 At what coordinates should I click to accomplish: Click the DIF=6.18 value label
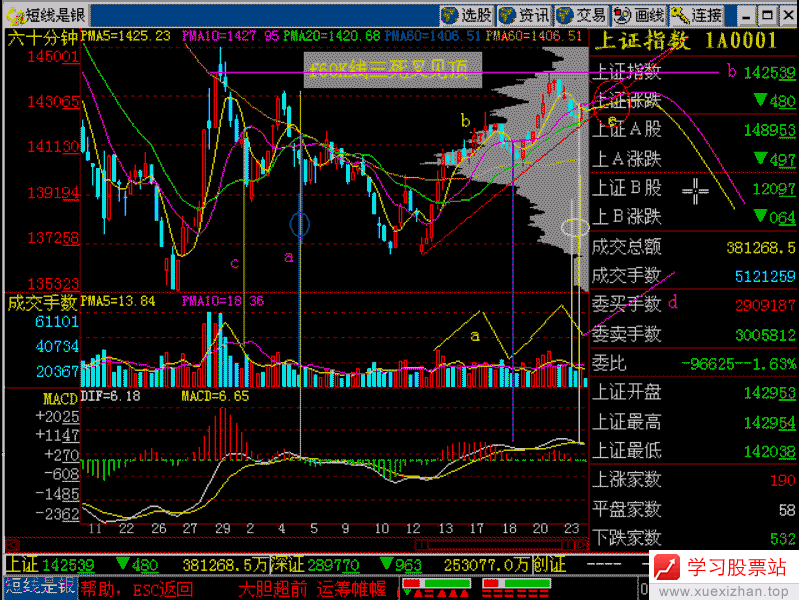[x=110, y=396]
